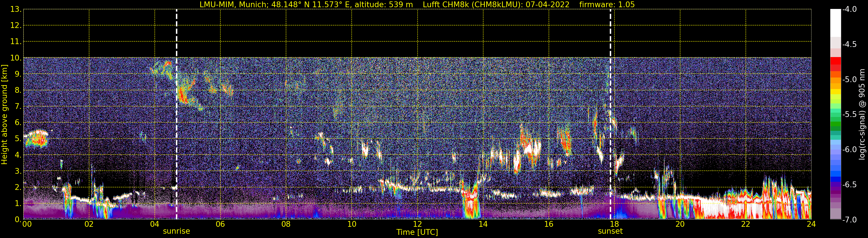Click the '-4.0' colorbar tick label

tap(849, 10)
